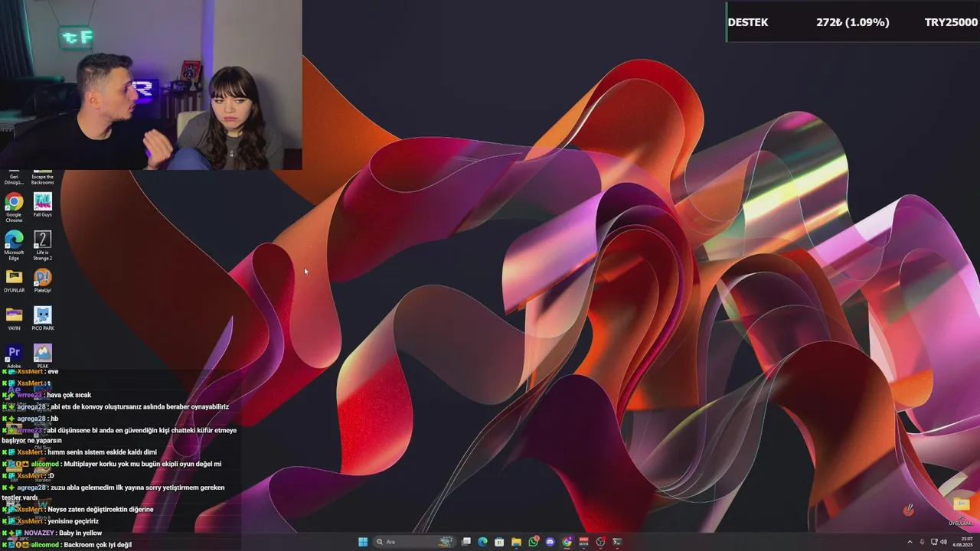Select the Escape the Backrooms shortcut label
This screenshot has width=980, height=551.
pyautogui.click(x=42, y=180)
